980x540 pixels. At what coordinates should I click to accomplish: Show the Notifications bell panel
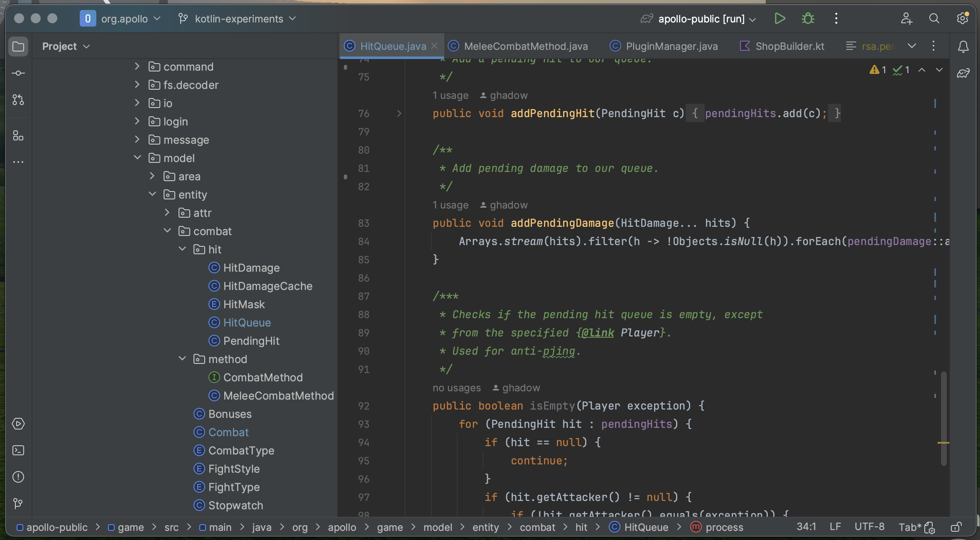click(x=963, y=47)
